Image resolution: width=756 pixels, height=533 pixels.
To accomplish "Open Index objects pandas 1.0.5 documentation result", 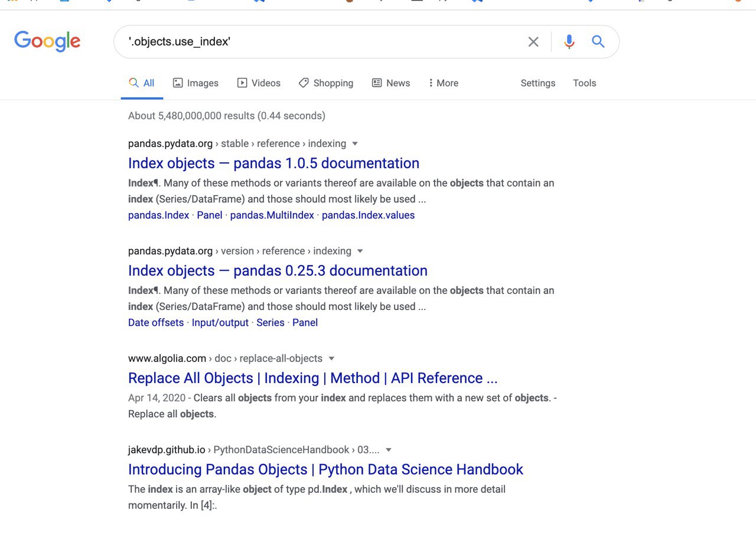I will tap(273, 164).
